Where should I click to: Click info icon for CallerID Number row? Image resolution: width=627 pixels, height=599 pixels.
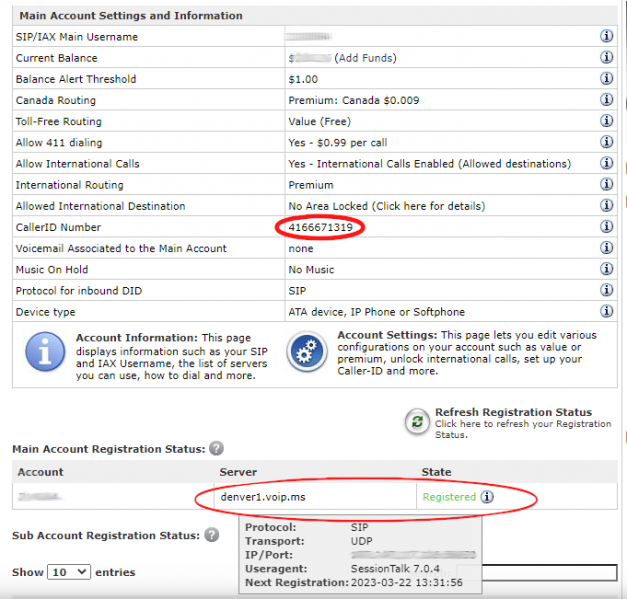tap(606, 227)
